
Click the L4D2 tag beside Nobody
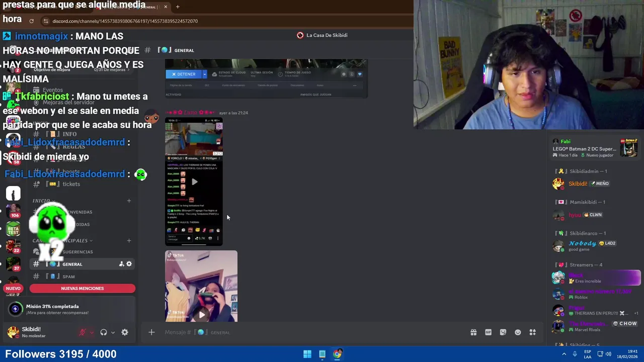point(607,243)
